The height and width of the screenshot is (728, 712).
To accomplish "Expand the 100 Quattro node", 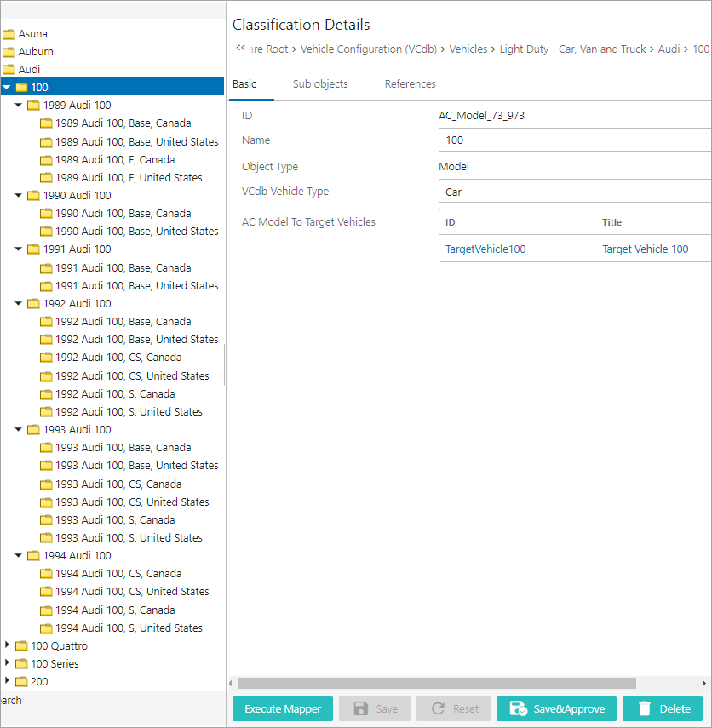I will [x=7, y=645].
